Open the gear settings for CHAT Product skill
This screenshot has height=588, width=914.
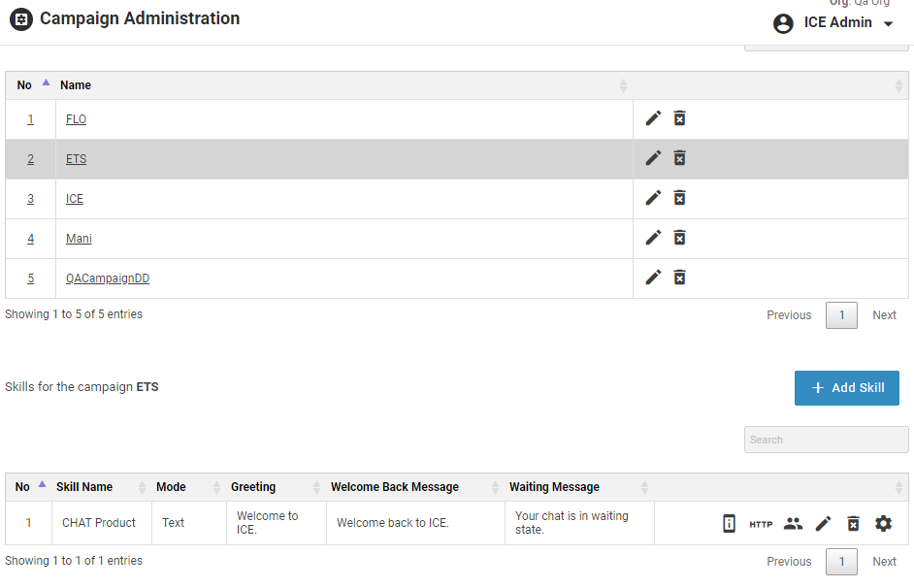point(883,524)
